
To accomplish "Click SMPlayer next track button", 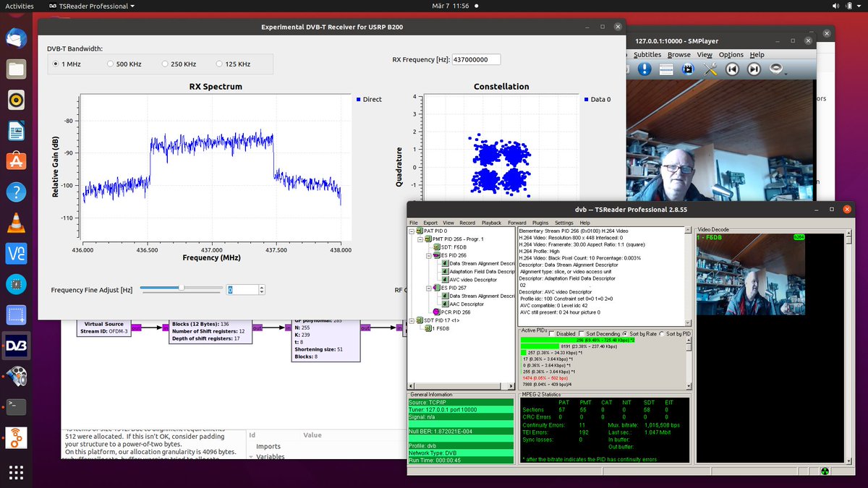I will [754, 69].
